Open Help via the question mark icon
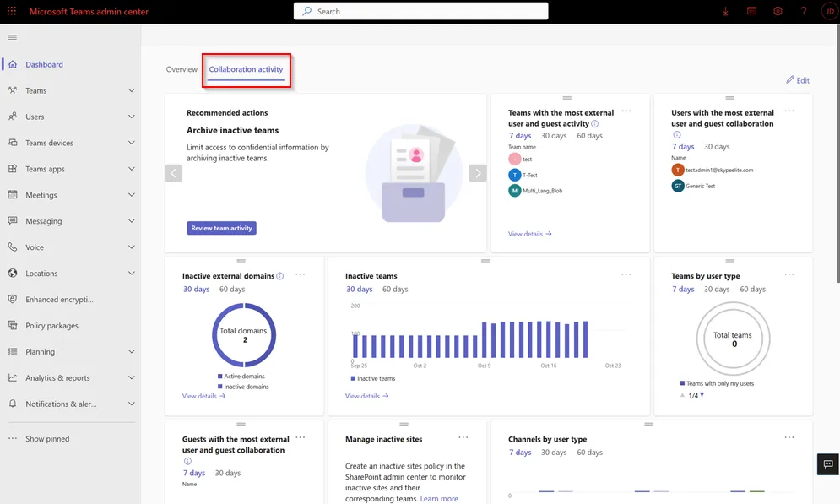This screenshot has height=504, width=840. click(x=802, y=11)
